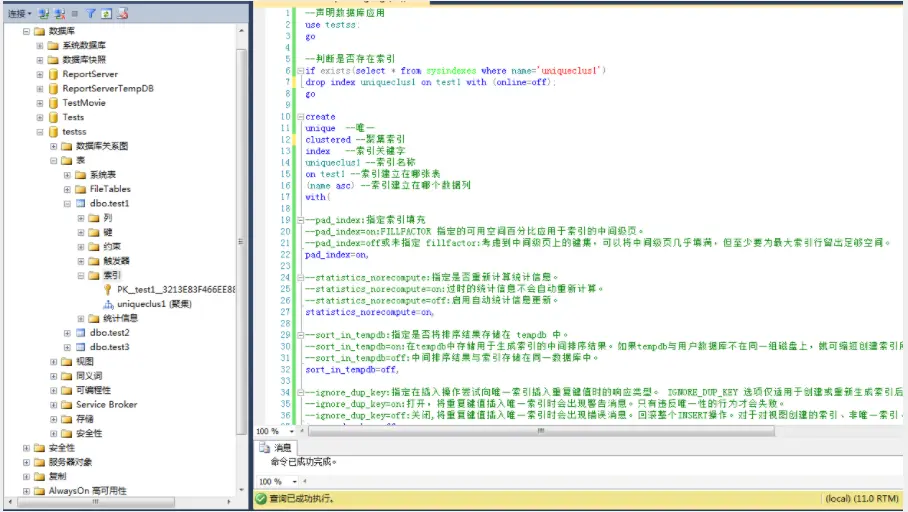The width and height of the screenshot is (908, 512).
Task: Collapse the comment block at line 19
Action: [301, 220]
